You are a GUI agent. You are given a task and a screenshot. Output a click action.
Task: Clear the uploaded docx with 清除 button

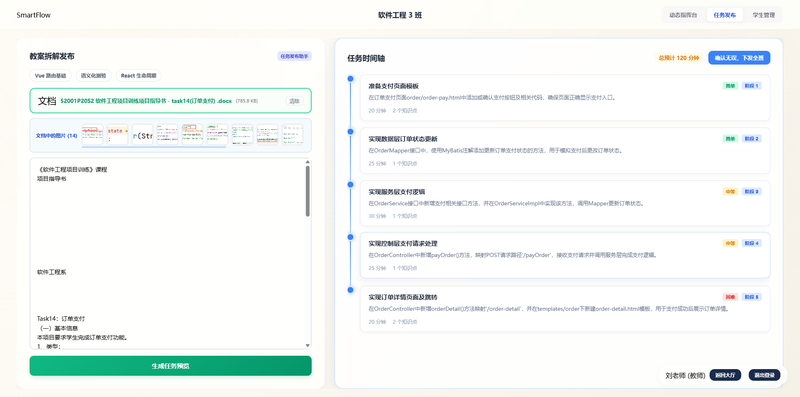[x=294, y=101]
